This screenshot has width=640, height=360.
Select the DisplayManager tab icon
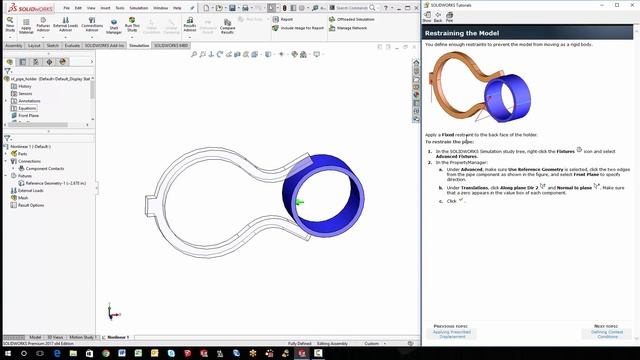click(62, 62)
